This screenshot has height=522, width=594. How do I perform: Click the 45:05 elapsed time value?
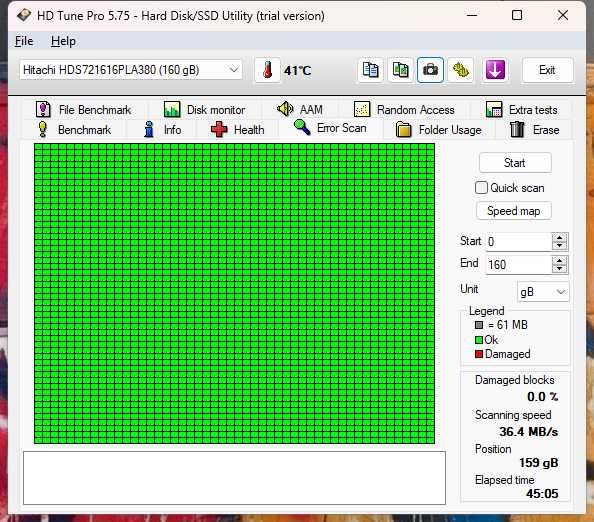point(542,494)
